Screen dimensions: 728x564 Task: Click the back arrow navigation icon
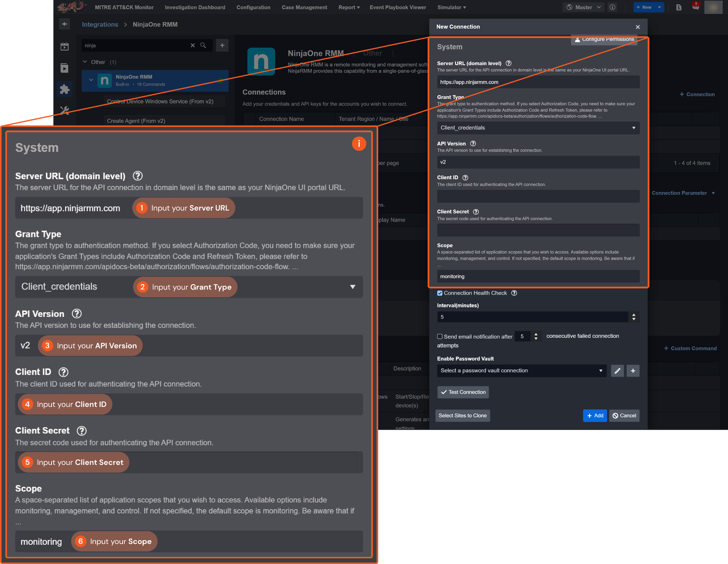[64, 24]
